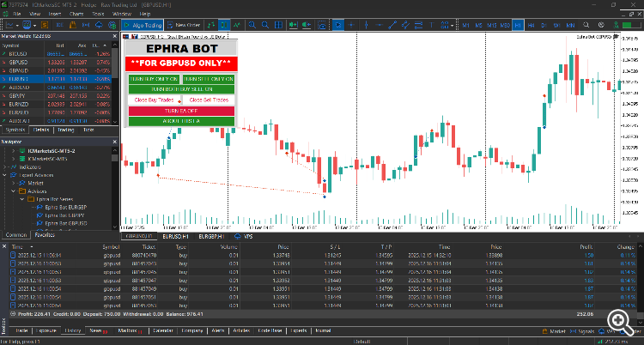Toggle the Algo Trading button

click(x=143, y=25)
